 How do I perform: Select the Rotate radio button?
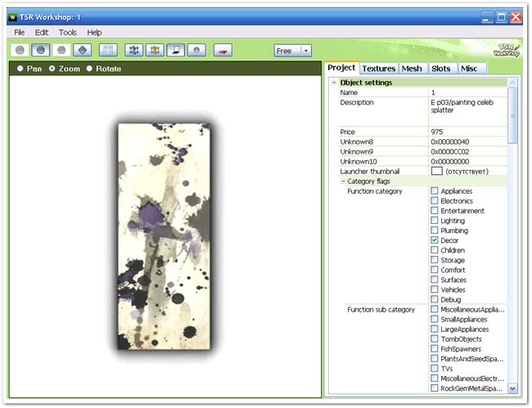[x=89, y=69]
